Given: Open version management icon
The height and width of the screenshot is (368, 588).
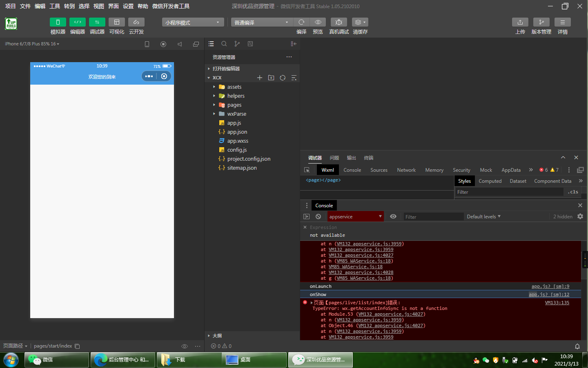Looking at the screenshot, I should coord(541,22).
